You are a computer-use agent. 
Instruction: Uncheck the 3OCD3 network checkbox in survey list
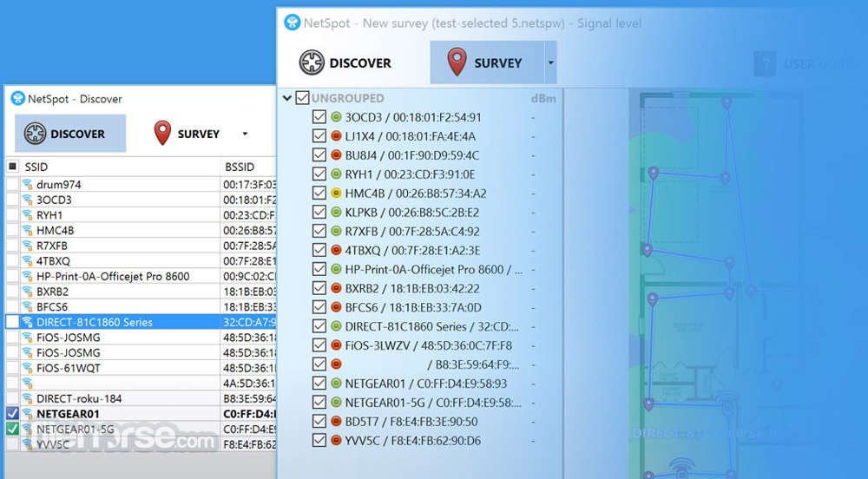(319, 116)
